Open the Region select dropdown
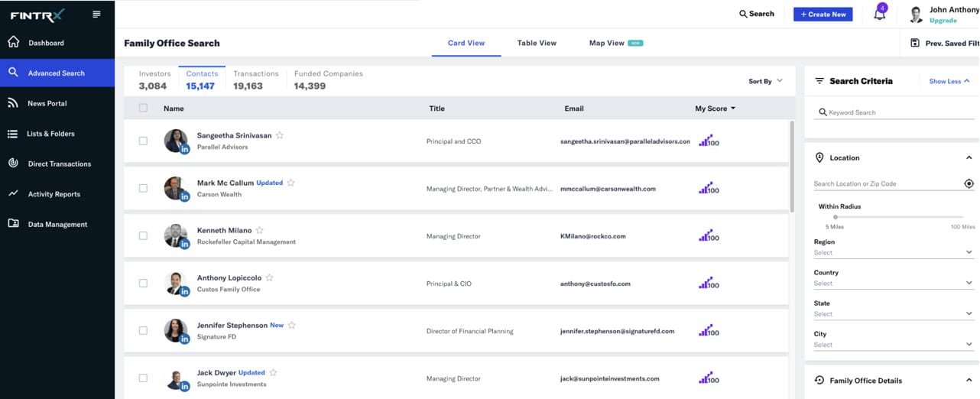This screenshot has height=399, width=980. click(894, 252)
